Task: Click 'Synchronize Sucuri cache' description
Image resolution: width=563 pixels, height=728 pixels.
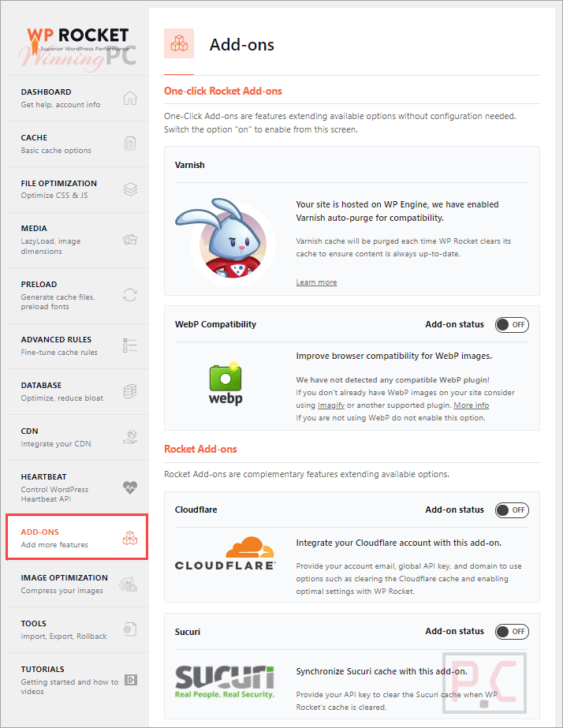Action: pos(382,671)
